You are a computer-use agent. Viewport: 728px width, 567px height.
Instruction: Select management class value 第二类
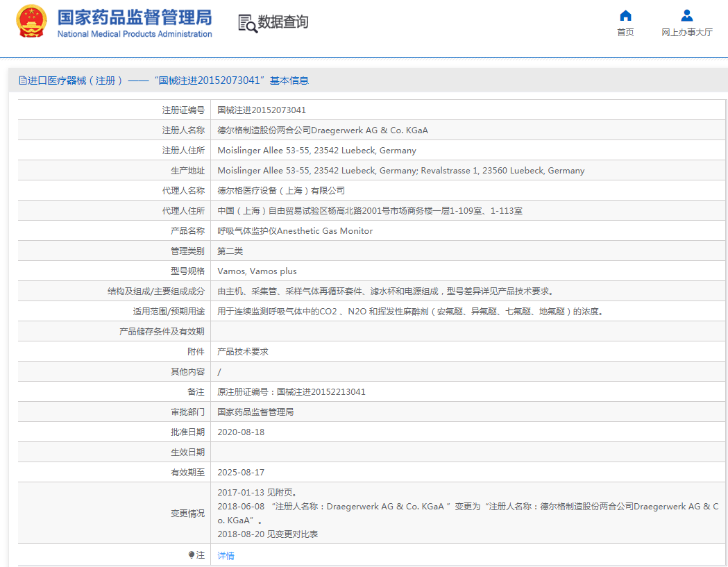[230, 251]
